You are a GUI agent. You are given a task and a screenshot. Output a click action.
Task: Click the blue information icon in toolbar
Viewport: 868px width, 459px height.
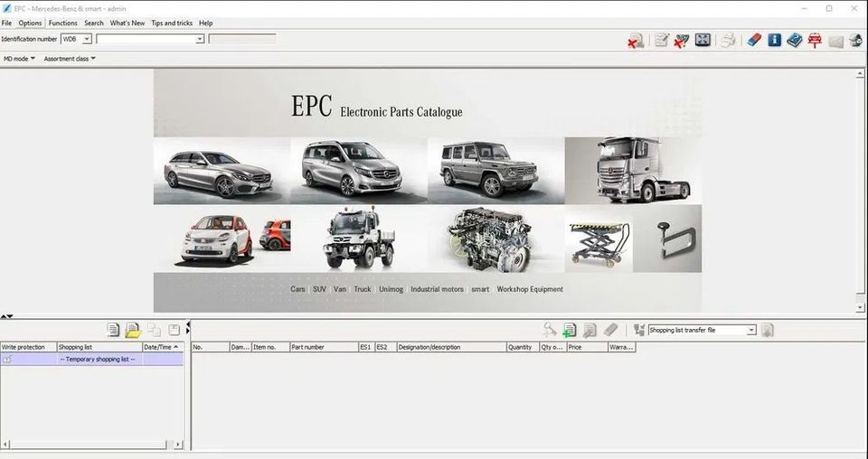774,40
